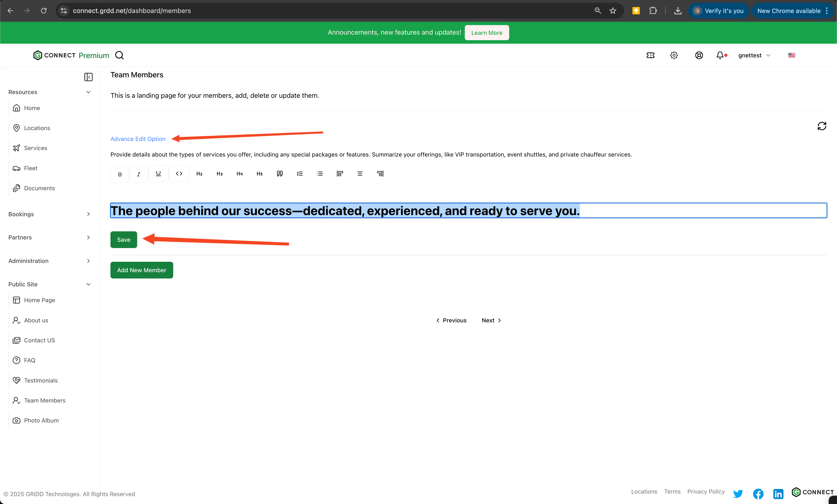
Task: Click the refresh icon at right
Action: [821, 126]
